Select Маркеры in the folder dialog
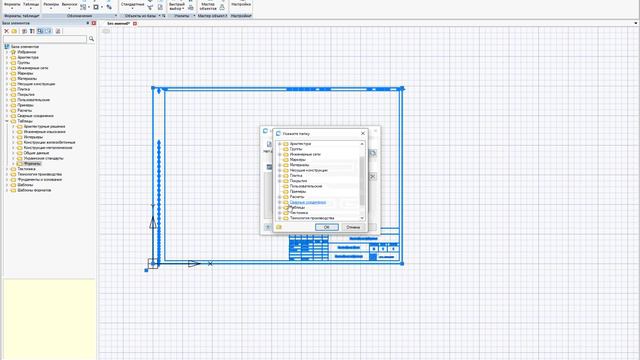 coord(298,160)
